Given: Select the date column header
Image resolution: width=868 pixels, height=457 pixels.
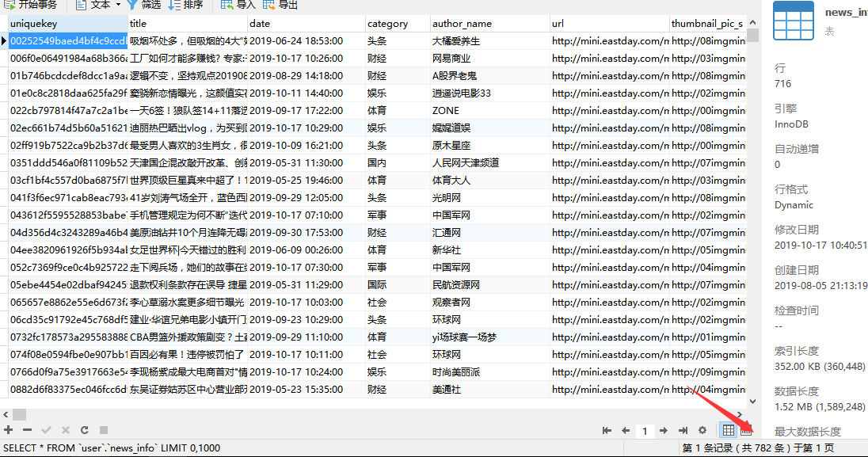Looking at the screenshot, I should coord(306,24).
